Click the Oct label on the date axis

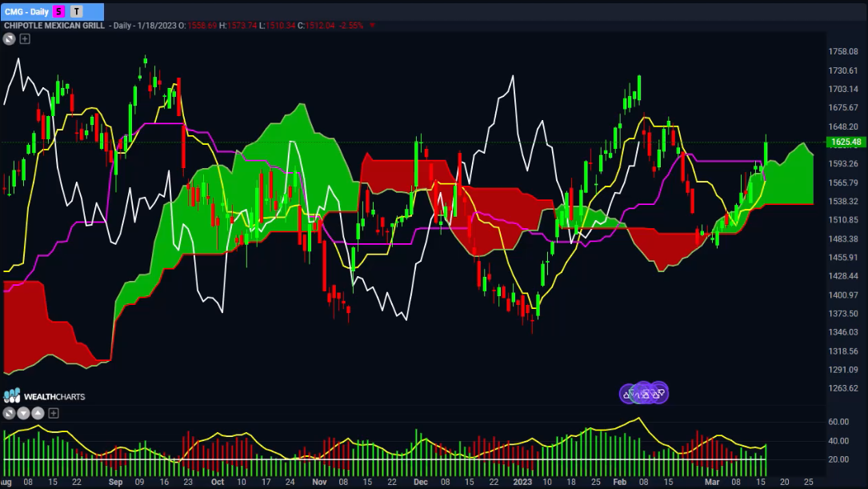(218, 482)
